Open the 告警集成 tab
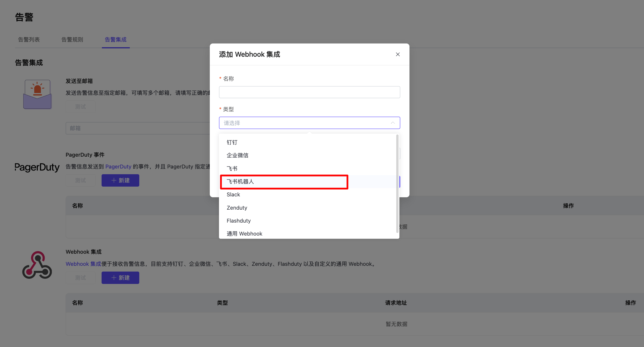The height and width of the screenshot is (347, 644). click(116, 39)
